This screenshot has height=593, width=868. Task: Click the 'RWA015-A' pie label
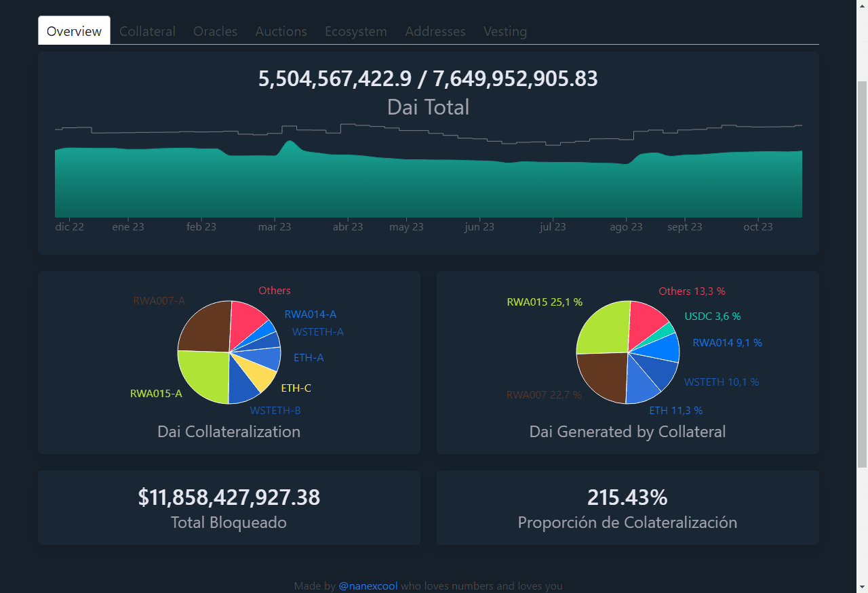[x=156, y=393]
